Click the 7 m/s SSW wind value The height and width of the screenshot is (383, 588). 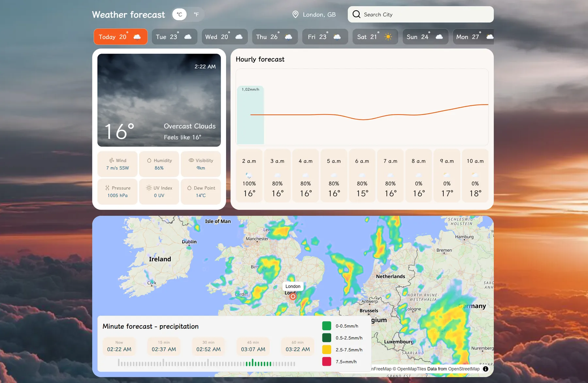tap(118, 168)
